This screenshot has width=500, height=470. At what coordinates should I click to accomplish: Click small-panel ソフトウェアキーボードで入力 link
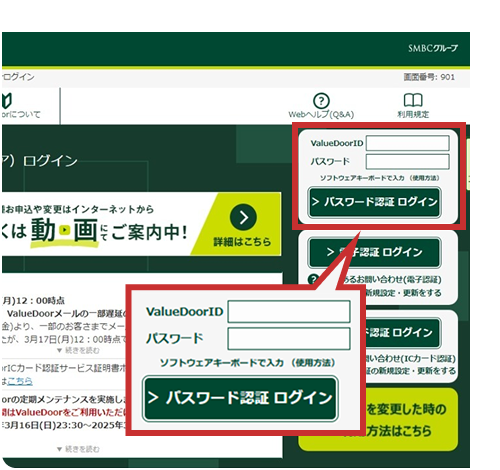[362, 178]
